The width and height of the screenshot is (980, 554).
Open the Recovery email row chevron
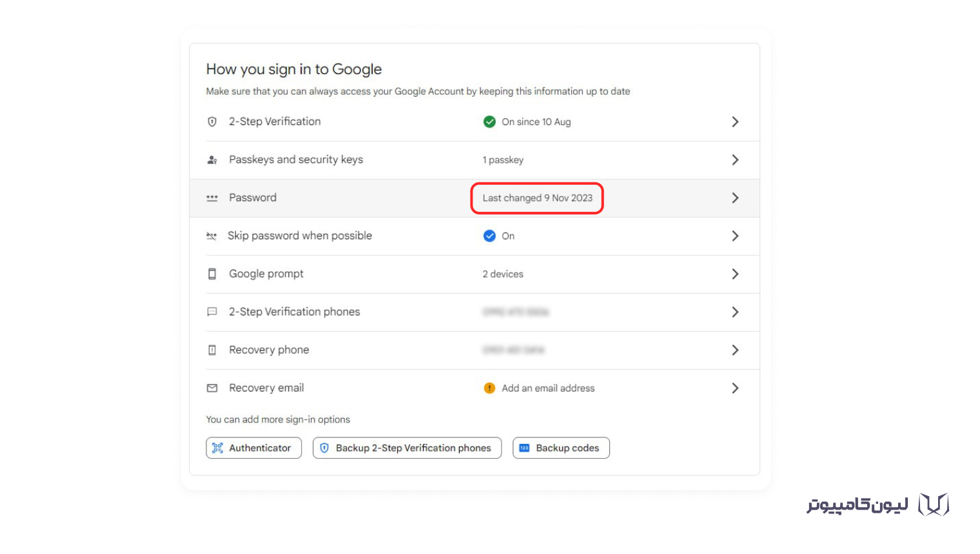click(x=735, y=388)
